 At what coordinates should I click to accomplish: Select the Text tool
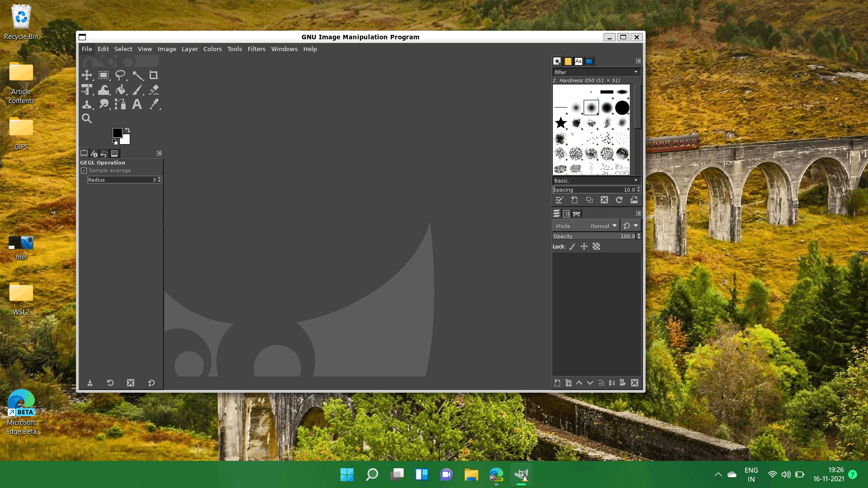click(x=137, y=104)
